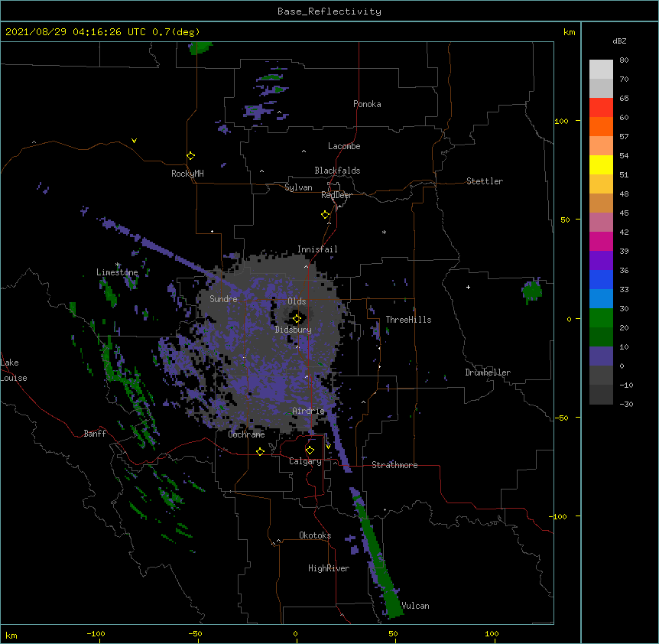
Task: Click the Okotoks town label
Action: point(315,535)
